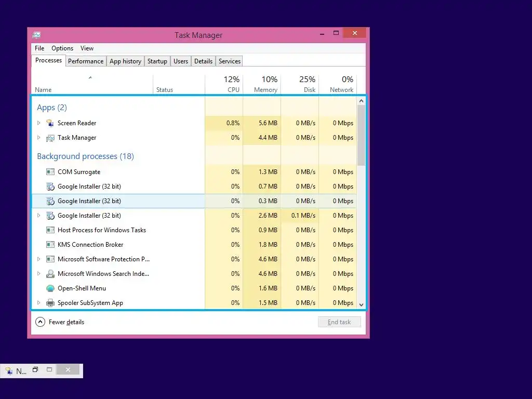Click Host Process for Windows Tasks icon
532x399 pixels.
tap(50, 230)
